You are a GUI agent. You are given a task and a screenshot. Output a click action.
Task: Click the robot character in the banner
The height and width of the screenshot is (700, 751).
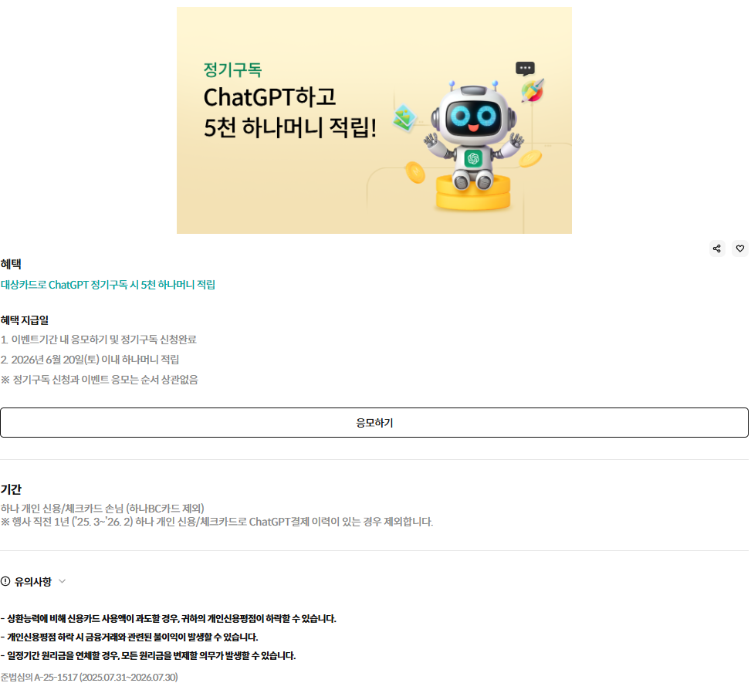point(473,137)
